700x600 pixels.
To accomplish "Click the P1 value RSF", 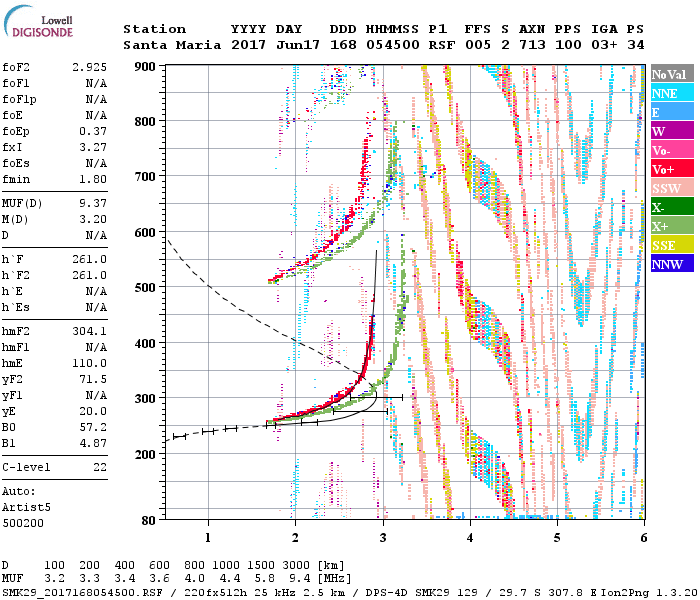I will coord(442,45).
